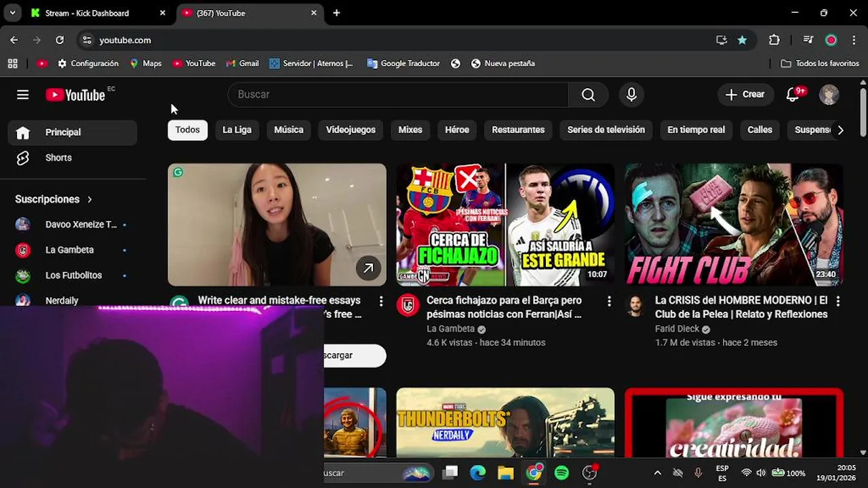Open the ad external link arrow on thumbnail
The image size is (868, 488).
coord(368,268)
